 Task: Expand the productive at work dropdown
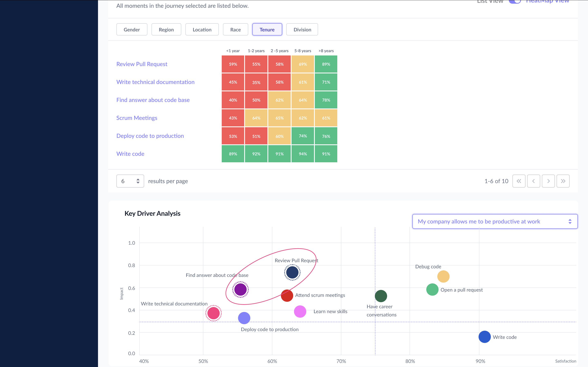click(x=495, y=221)
